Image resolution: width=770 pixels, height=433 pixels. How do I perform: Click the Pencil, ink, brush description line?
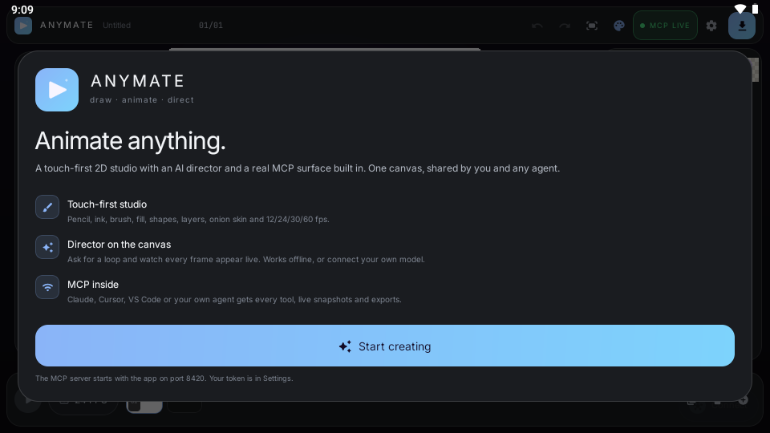point(198,219)
